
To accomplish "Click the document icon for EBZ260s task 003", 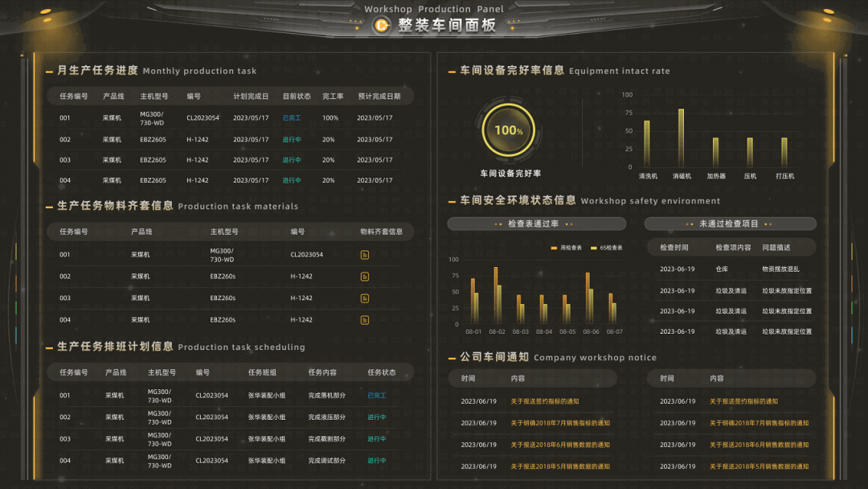I will [x=365, y=297].
